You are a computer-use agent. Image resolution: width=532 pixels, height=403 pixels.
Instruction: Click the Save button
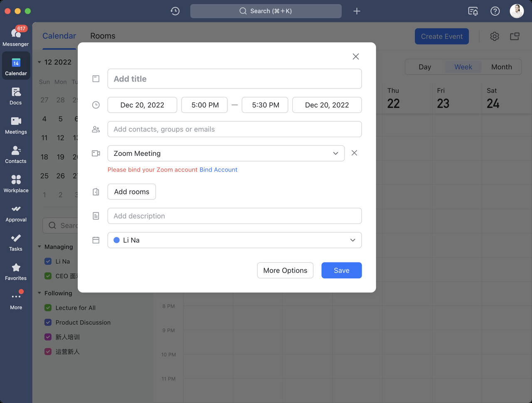(x=341, y=270)
